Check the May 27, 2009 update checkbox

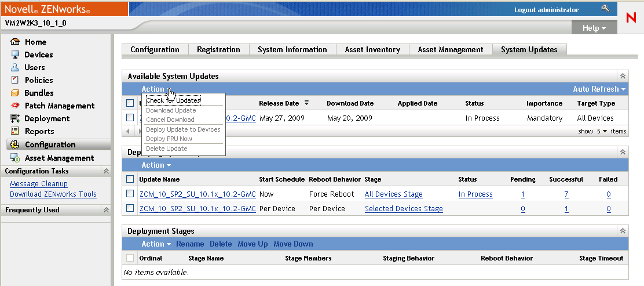(x=130, y=118)
